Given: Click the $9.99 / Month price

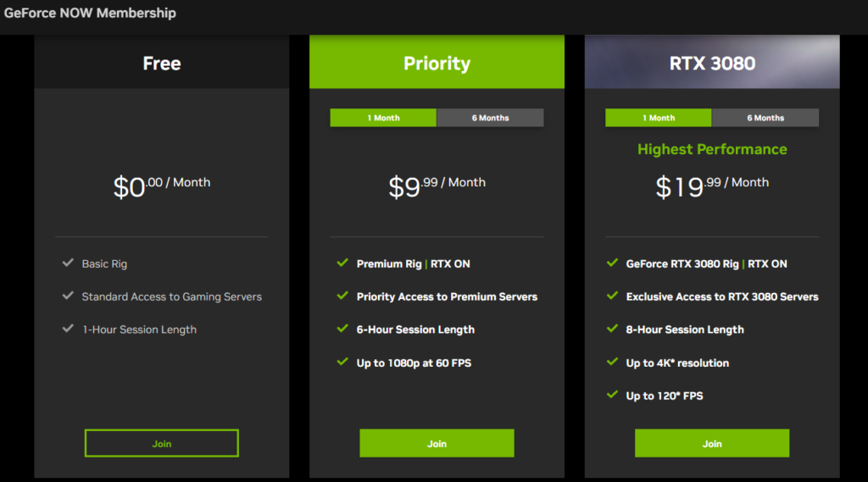Looking at the screenshot, I should click(437, 186).
